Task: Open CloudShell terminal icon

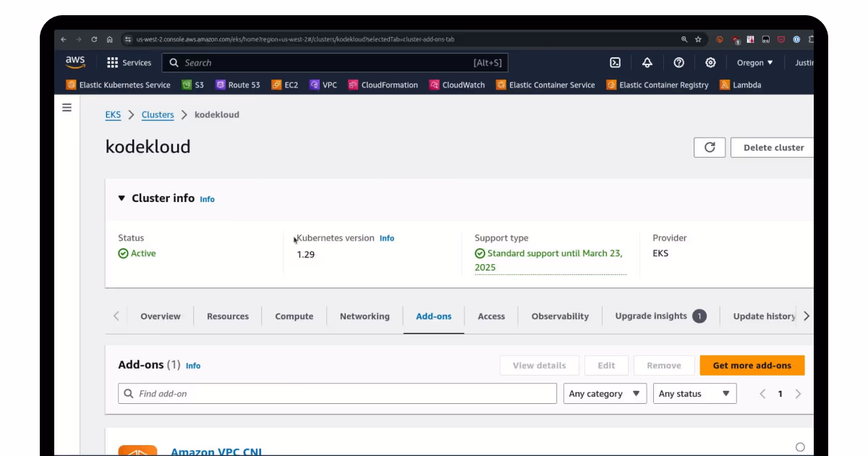Action: pyautogui.click(x=616, y=63)
